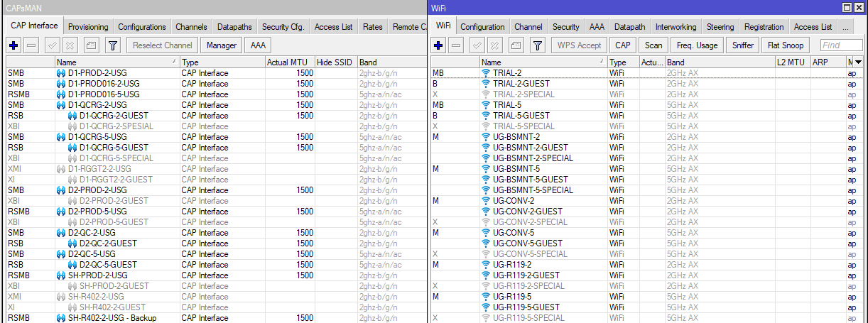Sort CAPsMAN list by Name column

(x=116, y=62)
